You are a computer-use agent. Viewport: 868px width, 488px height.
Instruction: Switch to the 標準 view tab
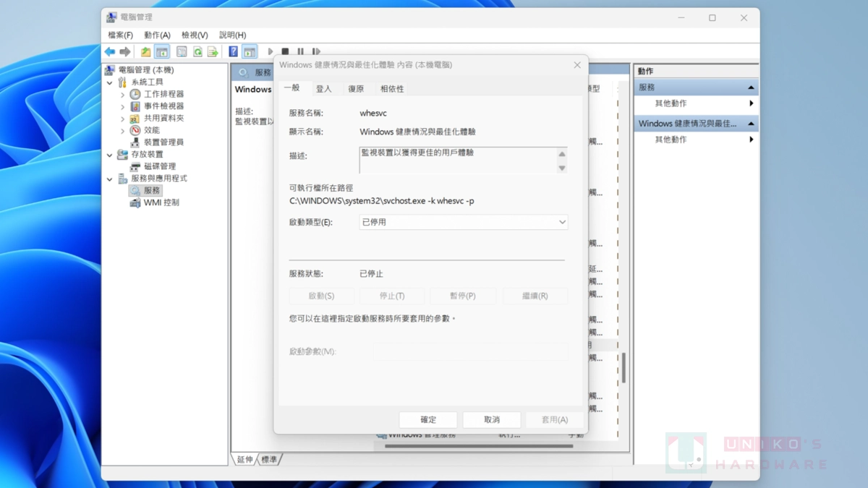(x=269, y=460)
